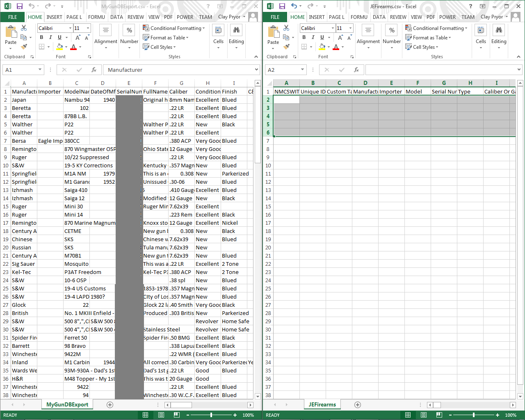Image resolution: width=525 pixels, height=420 pixels.
Task: Open the Find & Select binoculars icon
Action: click(x=236, y=30)
